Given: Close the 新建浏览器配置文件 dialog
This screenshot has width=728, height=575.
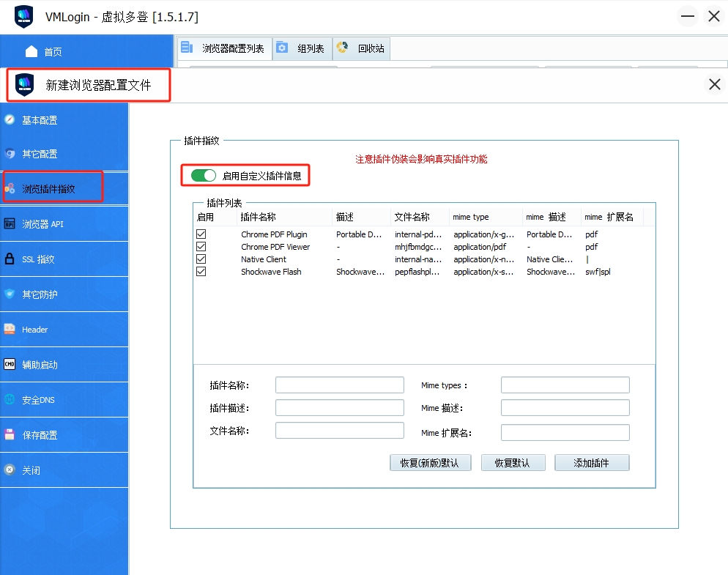Looking at the screenshot, I should click(x=715, y=84).
